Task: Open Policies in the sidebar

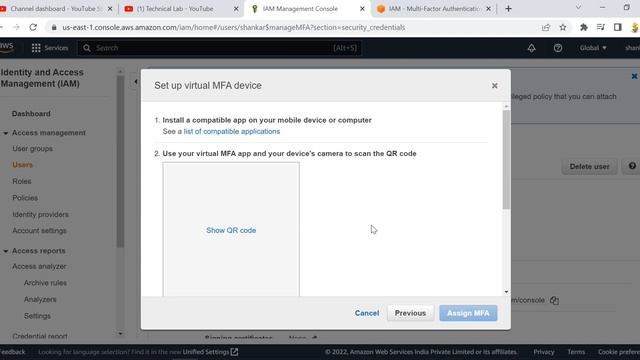Action: [25, 198]
